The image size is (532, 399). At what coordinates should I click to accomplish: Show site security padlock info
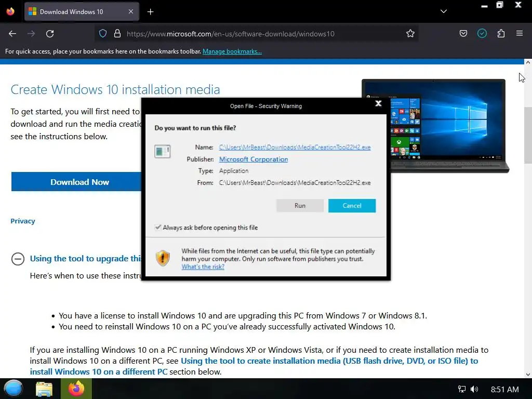[x=117, y=34]
